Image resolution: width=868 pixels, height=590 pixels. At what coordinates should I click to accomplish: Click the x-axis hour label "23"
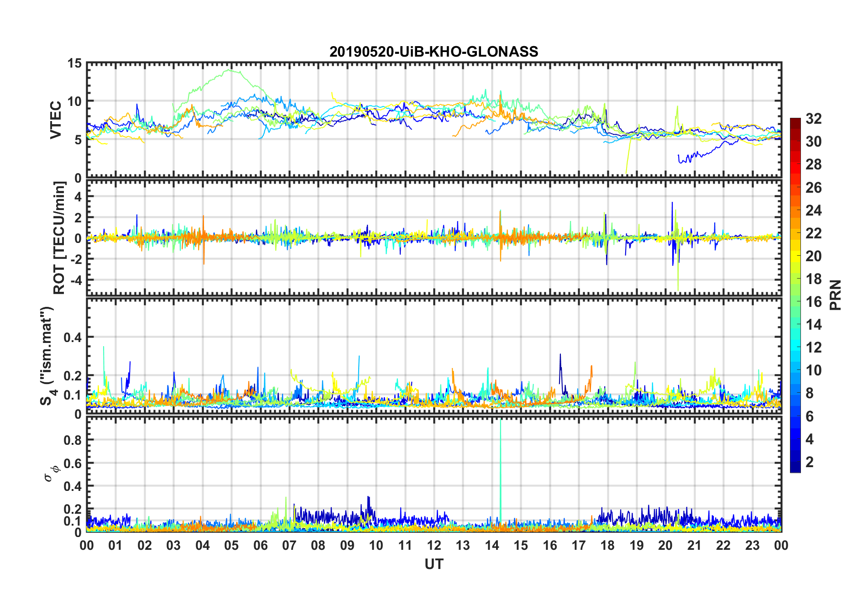[753, 545]
